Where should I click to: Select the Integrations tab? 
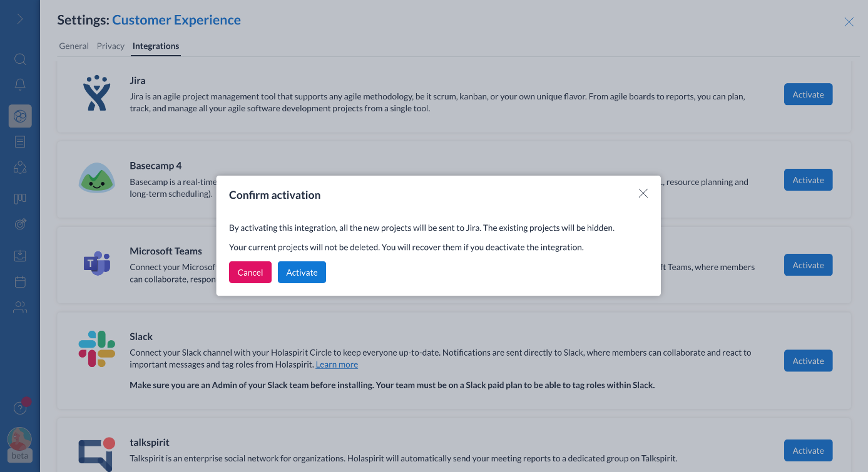pyautogui.click(x=156, y=46)
